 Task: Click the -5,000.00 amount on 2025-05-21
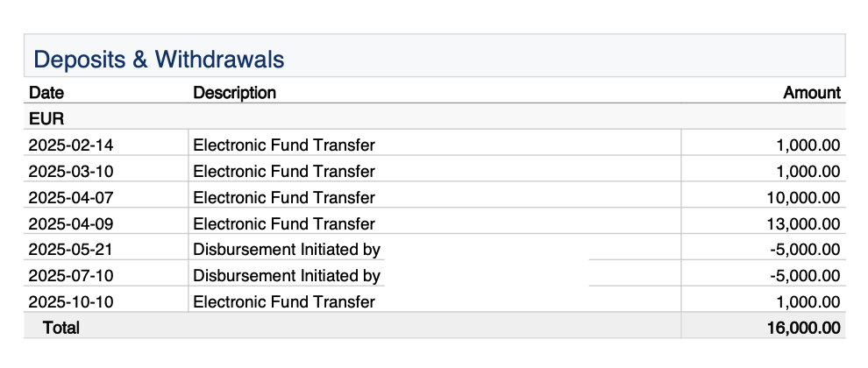pyautogui.click(x=805, y=250)
